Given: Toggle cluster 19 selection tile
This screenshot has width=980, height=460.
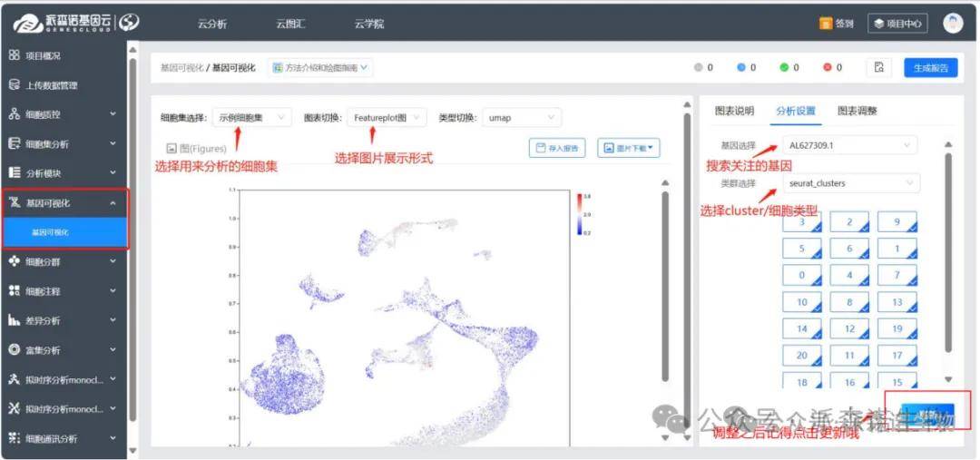Looking at the screenshot, I should [897, 329].
